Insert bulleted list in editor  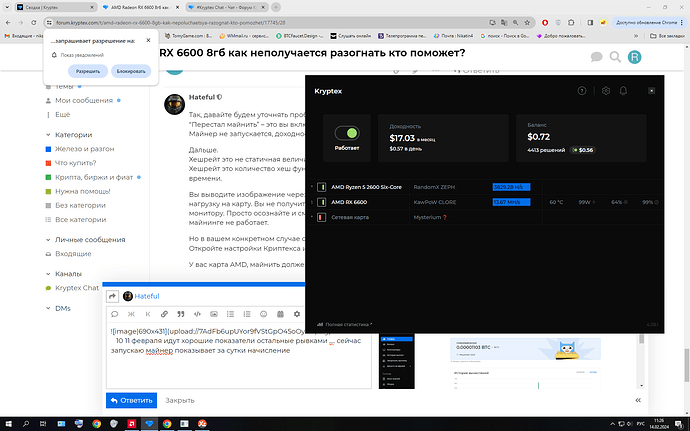230,314
